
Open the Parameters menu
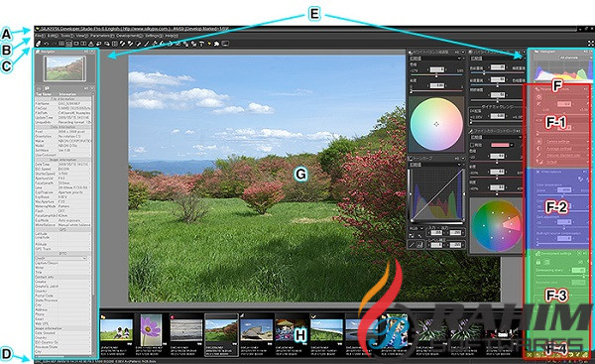click(102, 36)
